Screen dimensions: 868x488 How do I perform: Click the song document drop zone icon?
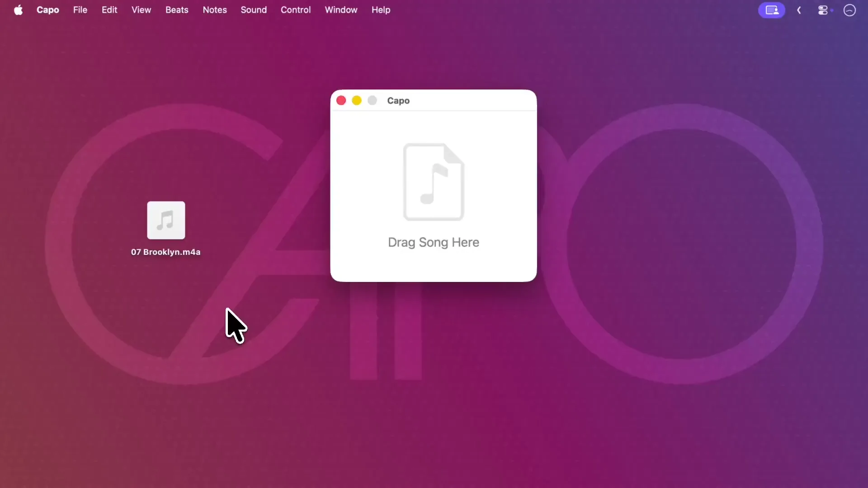(x=434, y=182)
